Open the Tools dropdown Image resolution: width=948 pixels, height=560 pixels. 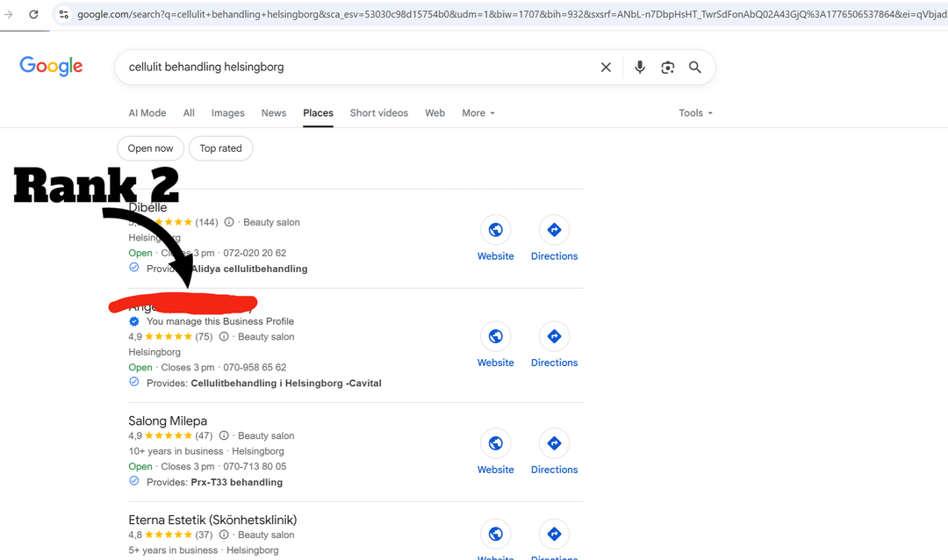coord(695,113)
